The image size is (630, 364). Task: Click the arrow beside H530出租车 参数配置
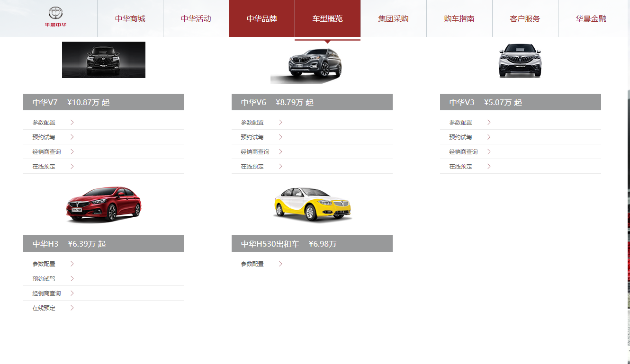(x=280, y=264)
